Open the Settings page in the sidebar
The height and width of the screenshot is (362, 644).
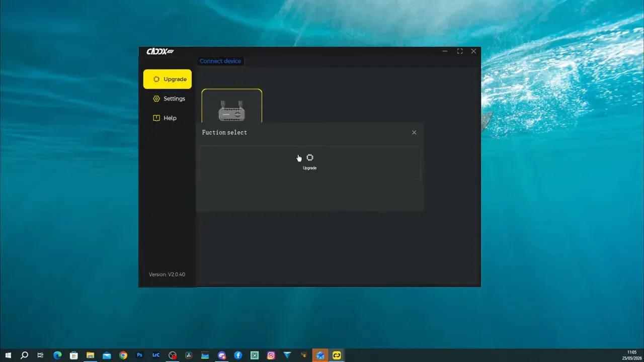pyautogui.click(x=169, y=99)
